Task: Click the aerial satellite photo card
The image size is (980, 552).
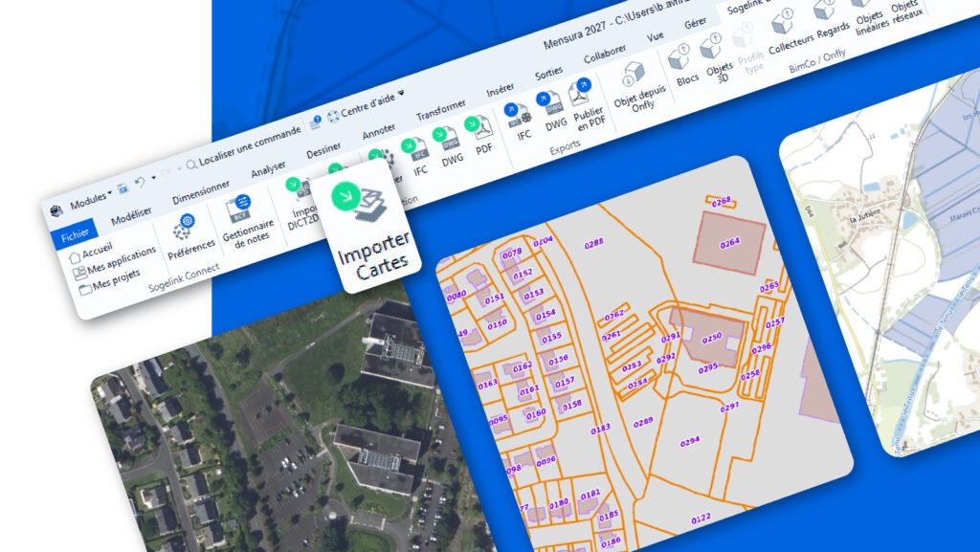Action: pos(294,418)
